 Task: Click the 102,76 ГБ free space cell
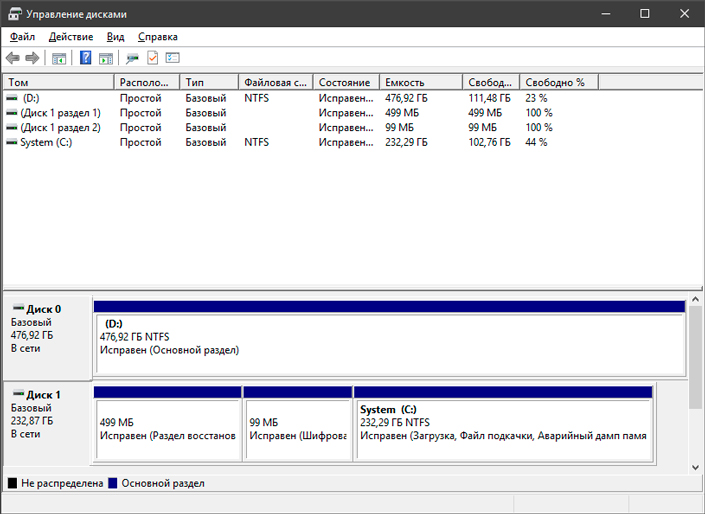(490, 143)
